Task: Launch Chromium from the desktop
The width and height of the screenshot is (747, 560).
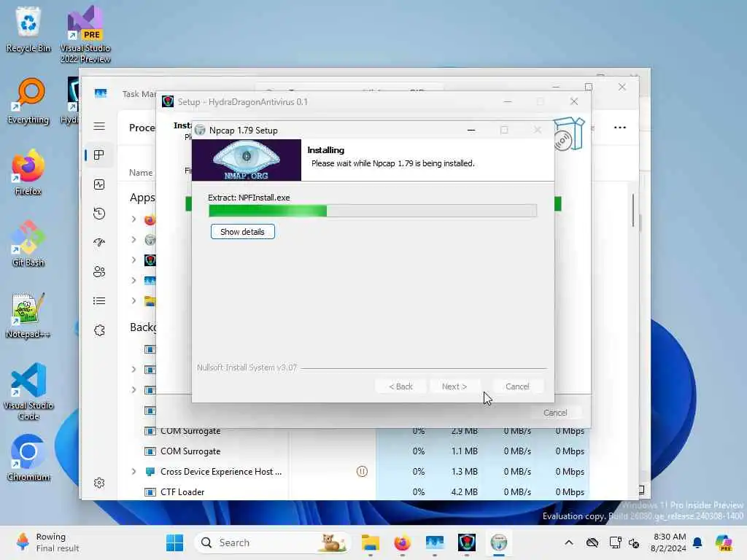Action: [28, 458]
